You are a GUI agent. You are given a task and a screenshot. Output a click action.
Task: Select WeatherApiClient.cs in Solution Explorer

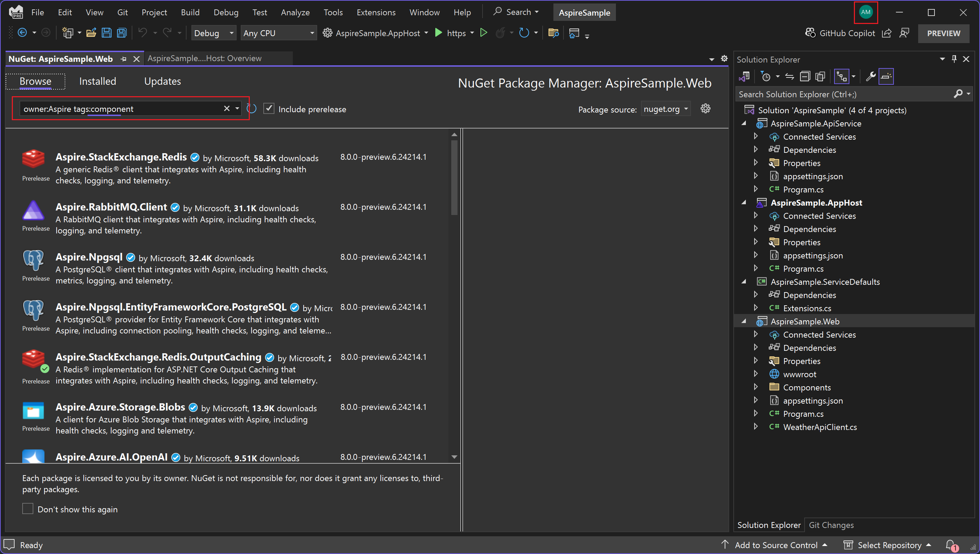point(820,427)
